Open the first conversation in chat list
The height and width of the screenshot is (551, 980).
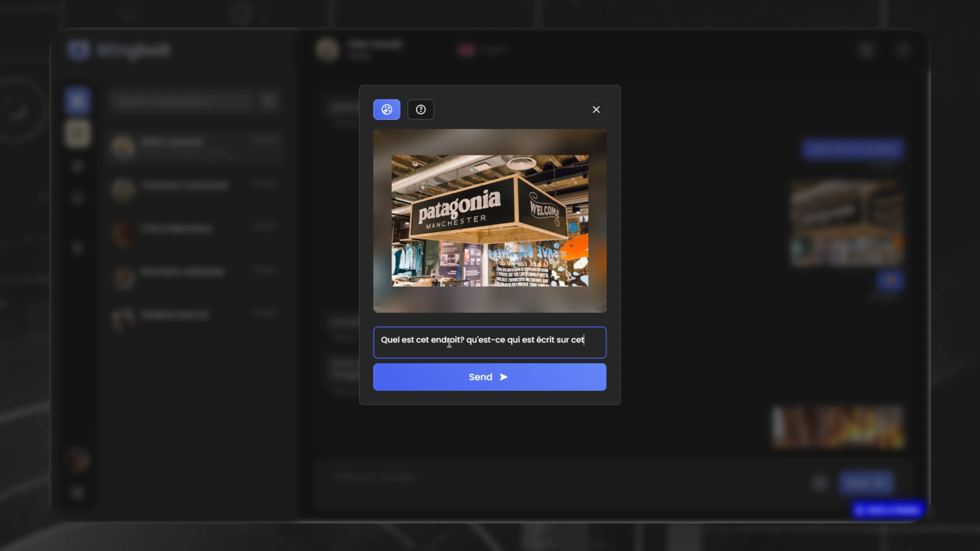pos(194,146)
